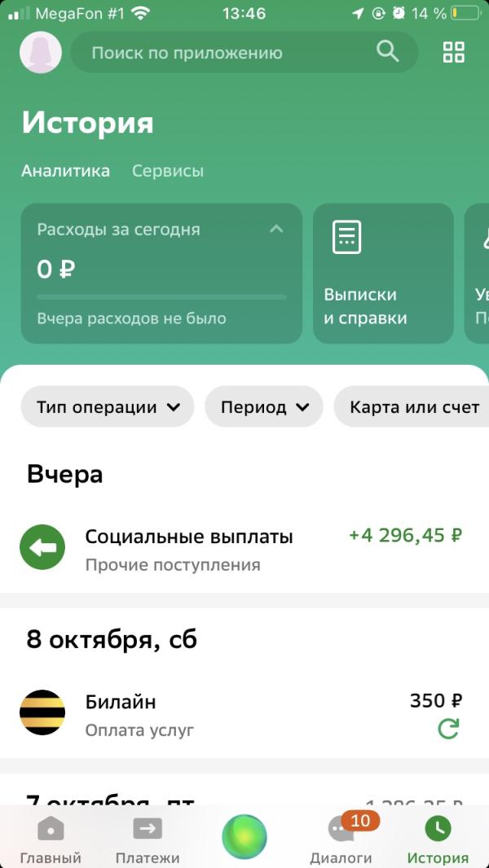Viewport: 489px width, 868px height.
Task: Open the grid menu icon
Action: point(454,52)
